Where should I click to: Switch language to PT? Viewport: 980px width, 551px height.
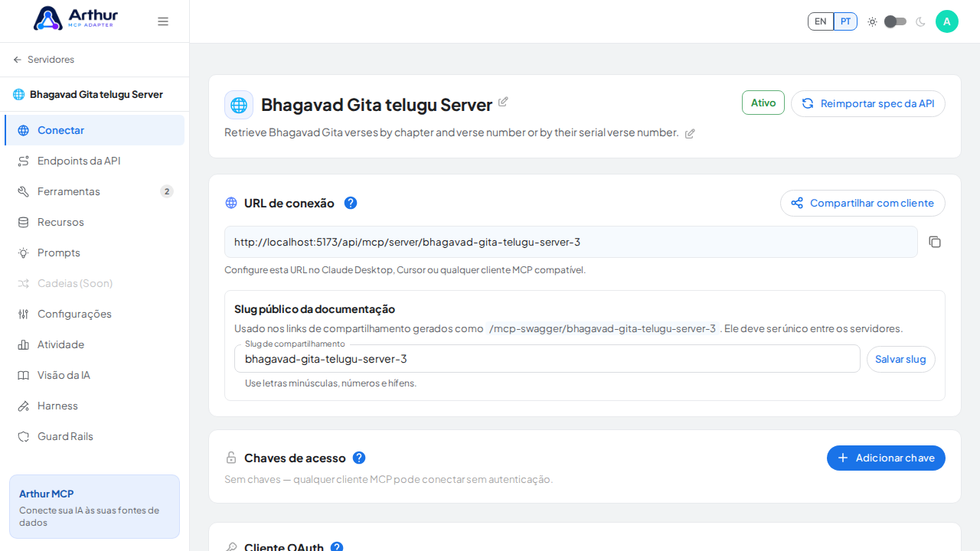(x=845, y=21)
